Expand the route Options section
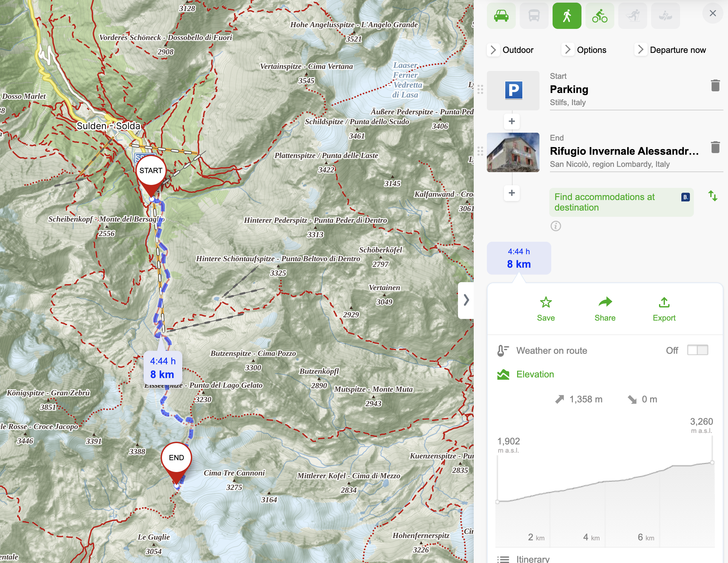728x563 pixels. 584,50
